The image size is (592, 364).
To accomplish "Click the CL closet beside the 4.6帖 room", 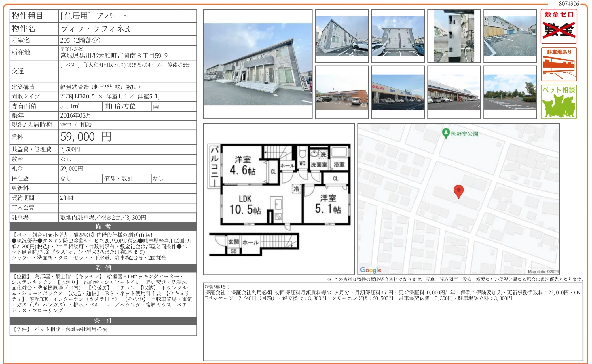I will coord(273,171).
